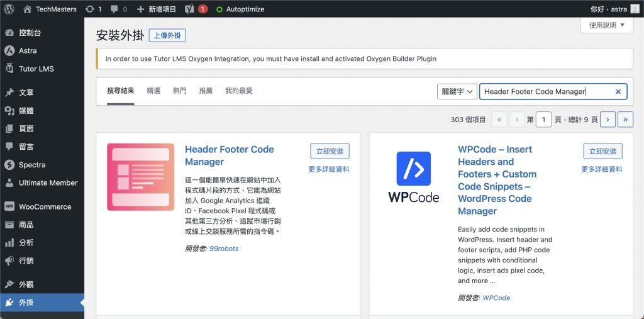Viewport: 644px width, 319px height.
Task: Click WPCode plugin logo thumbnail
Action: click(414, 177)
